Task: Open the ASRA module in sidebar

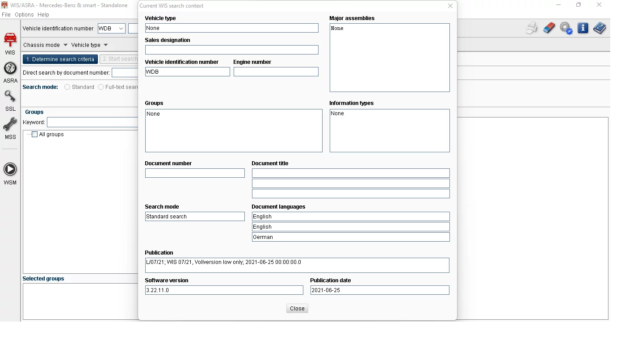Action: coord(10,72)
